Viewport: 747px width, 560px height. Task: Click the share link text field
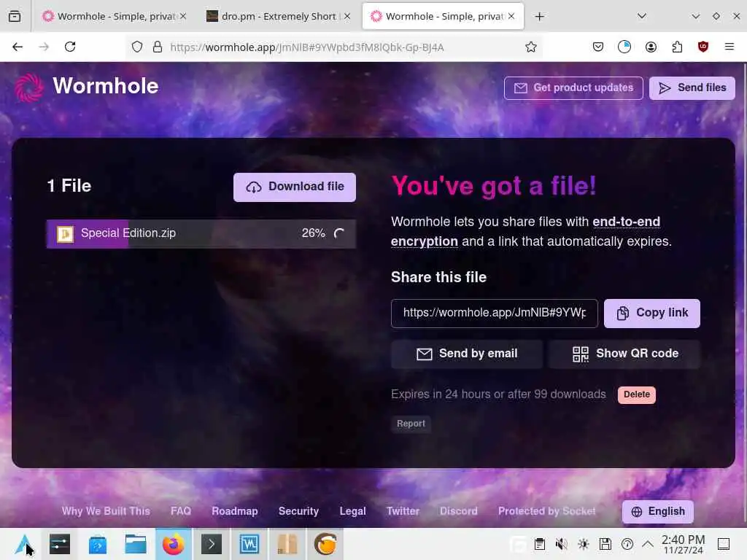click(494, 313)
